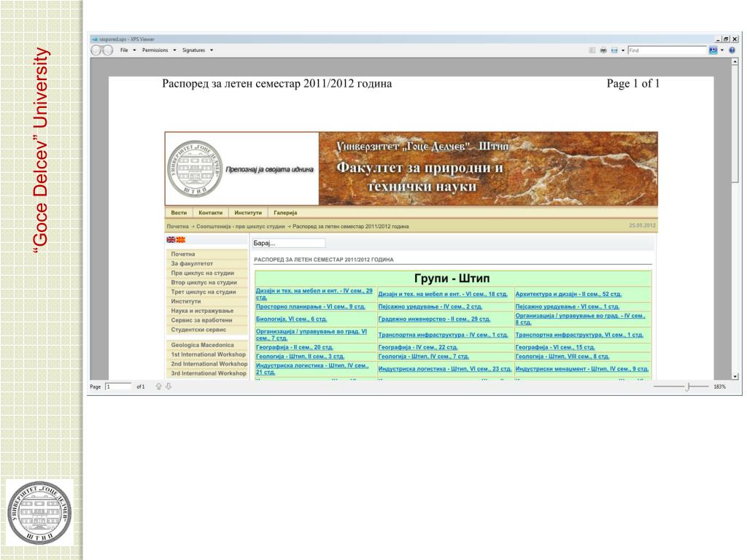Expand the view options dropdown arrow
Screen dimensions: 747x560
(x=623, y=50)
